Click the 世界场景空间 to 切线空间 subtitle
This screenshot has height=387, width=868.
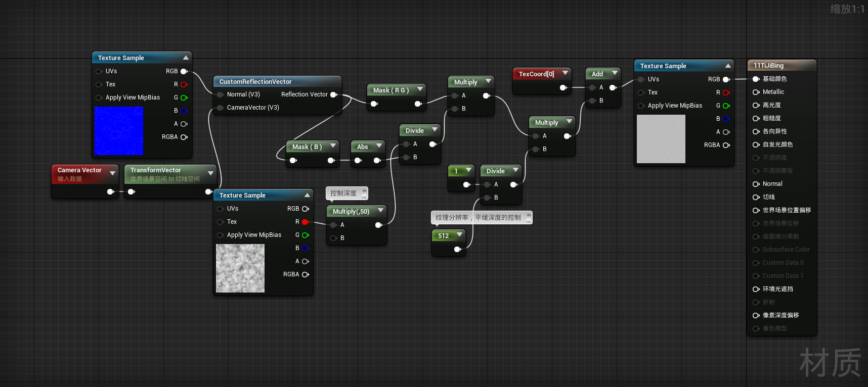(x=165, y=179)
